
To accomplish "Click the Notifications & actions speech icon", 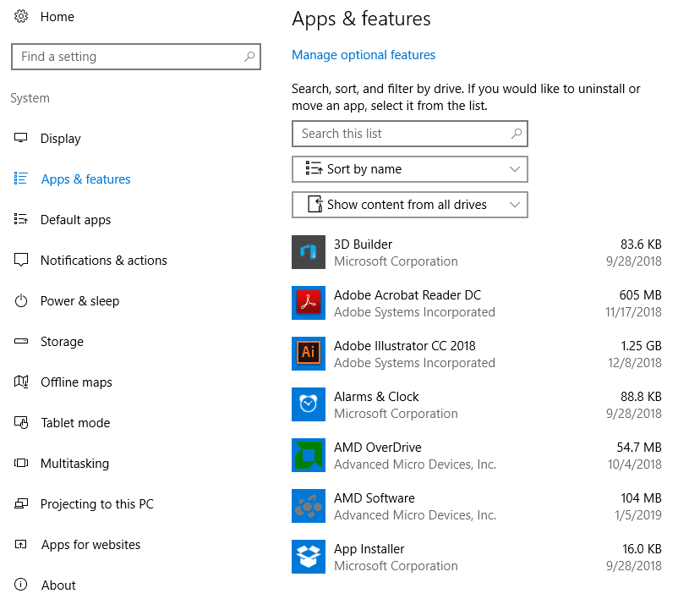I will pos(21,260).
